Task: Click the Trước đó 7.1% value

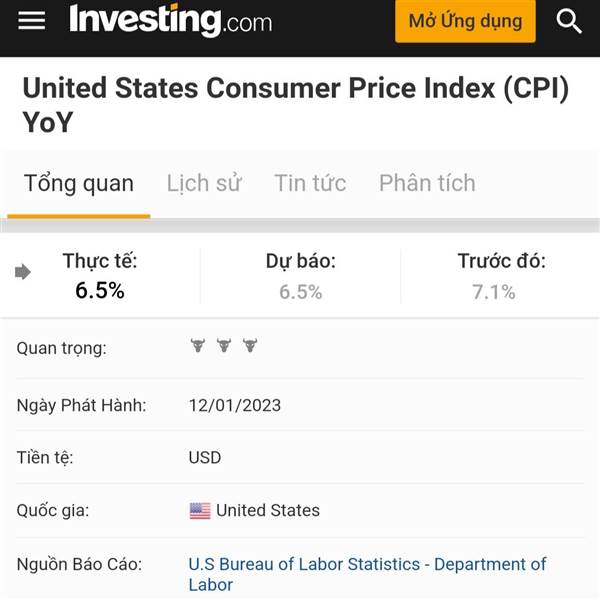Action: [x=494, y=292]
